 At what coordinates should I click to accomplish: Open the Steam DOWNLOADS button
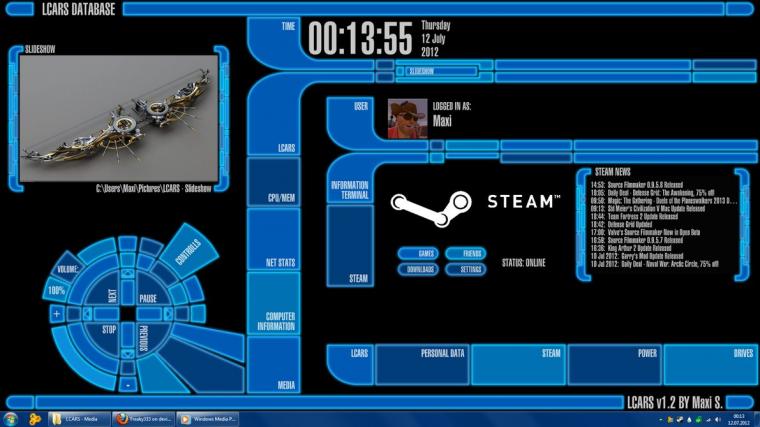click(x=418, y=269)
